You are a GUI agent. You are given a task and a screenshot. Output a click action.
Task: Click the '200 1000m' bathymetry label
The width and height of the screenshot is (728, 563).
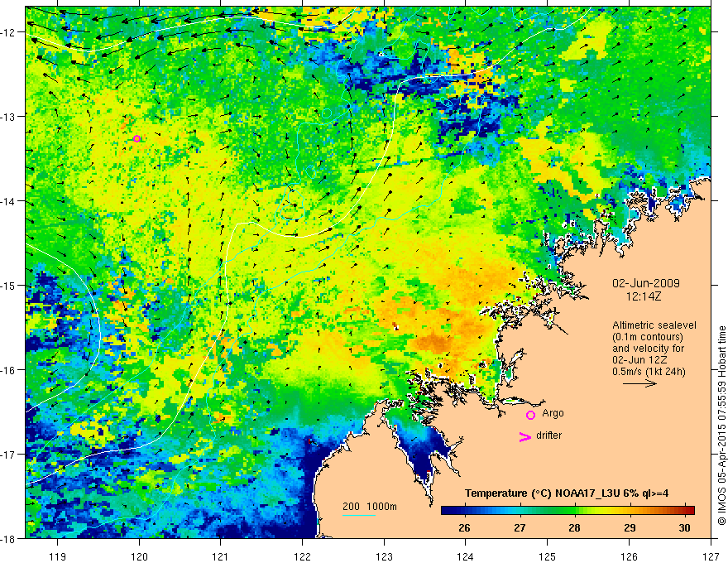click(x=370, y=507)
